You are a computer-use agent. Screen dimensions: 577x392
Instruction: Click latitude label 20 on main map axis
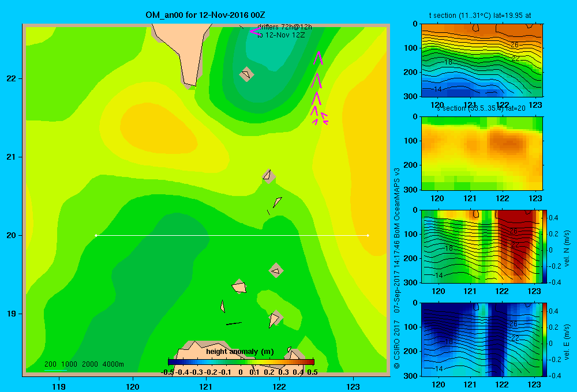(12, 235)
